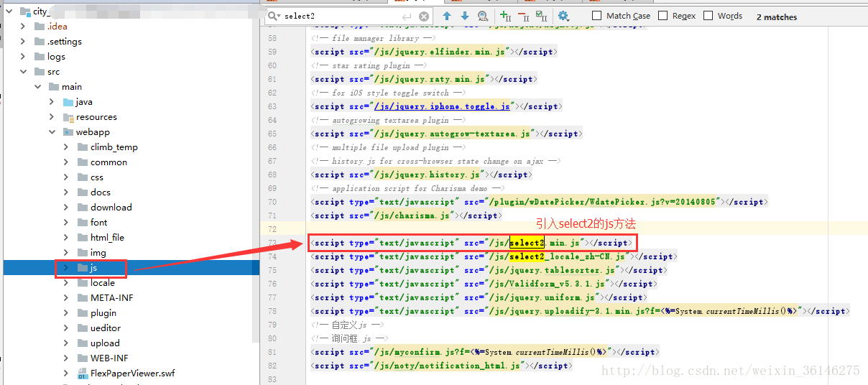Expand the java folder
868x385 pixels.
(x=52, y=102)
